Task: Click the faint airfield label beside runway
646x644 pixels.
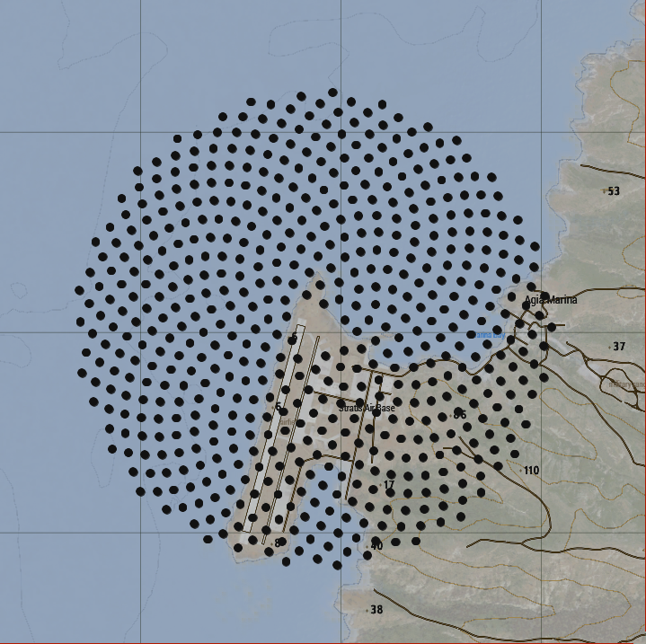Action: tap(287, 422)
